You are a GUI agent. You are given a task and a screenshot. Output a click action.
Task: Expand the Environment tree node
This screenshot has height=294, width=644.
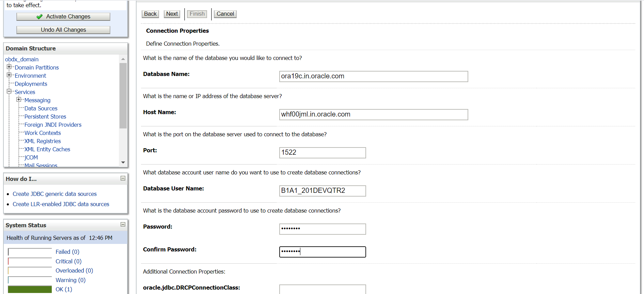tap(9, 75)
